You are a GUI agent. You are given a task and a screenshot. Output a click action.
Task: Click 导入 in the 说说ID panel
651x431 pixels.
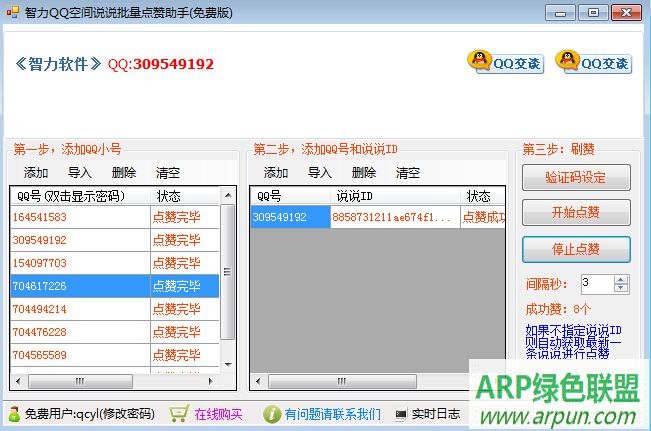click(320, 173)
